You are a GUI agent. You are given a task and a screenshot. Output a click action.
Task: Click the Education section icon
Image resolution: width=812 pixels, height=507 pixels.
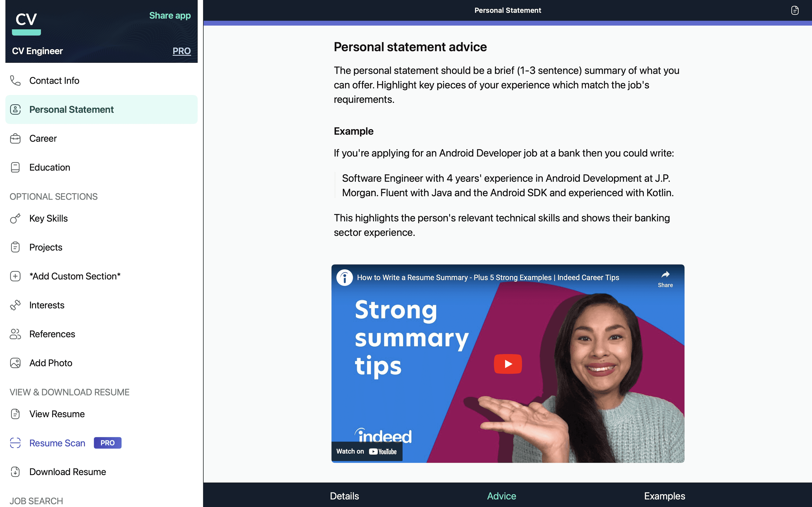click(15, 167)
